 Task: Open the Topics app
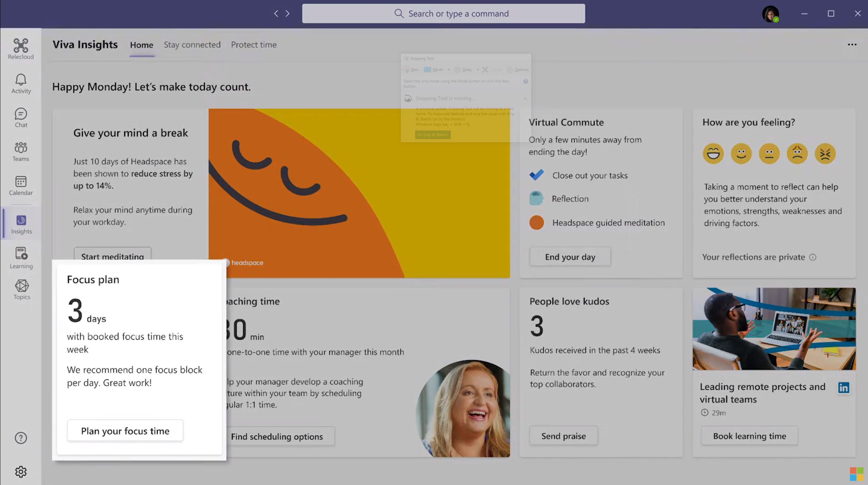(x=22, y=290)
